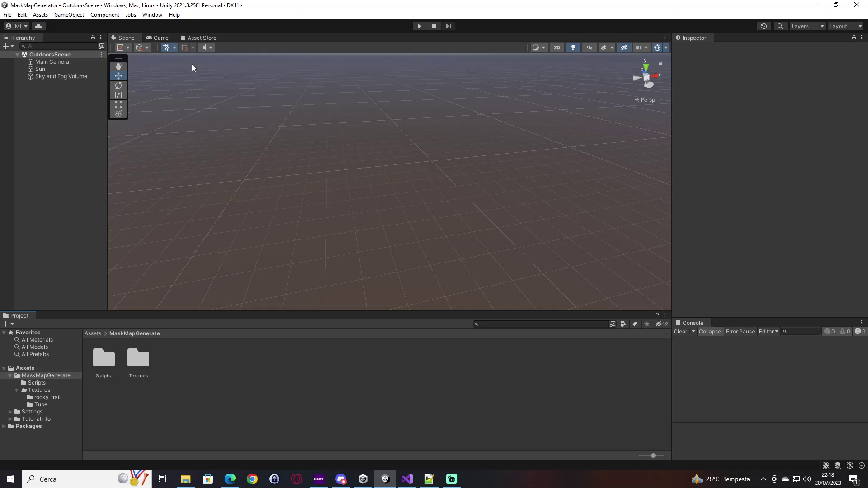This screenshot has width=868, height=488.
Task: Toggle grid snapping
Action: point(184,47)
